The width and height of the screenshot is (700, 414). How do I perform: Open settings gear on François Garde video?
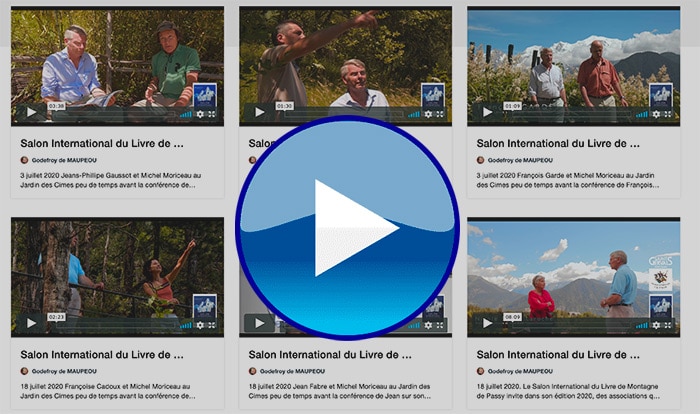pos(656,114)
